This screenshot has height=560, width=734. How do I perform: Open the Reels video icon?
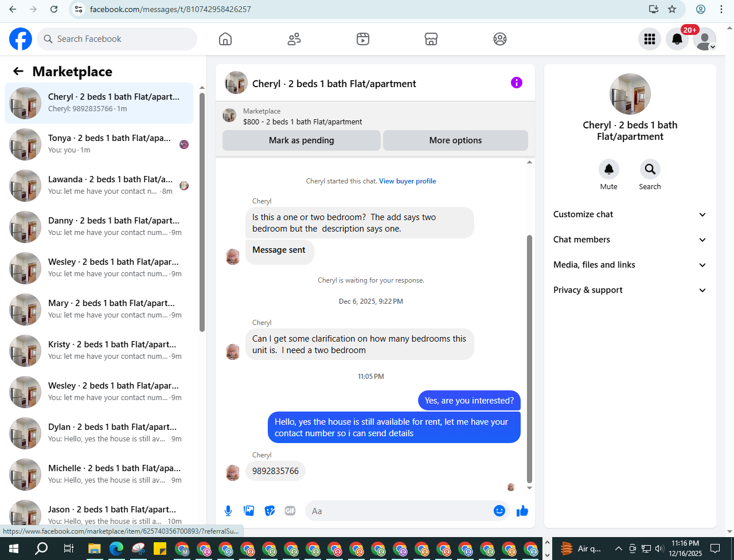pos(362,39)
